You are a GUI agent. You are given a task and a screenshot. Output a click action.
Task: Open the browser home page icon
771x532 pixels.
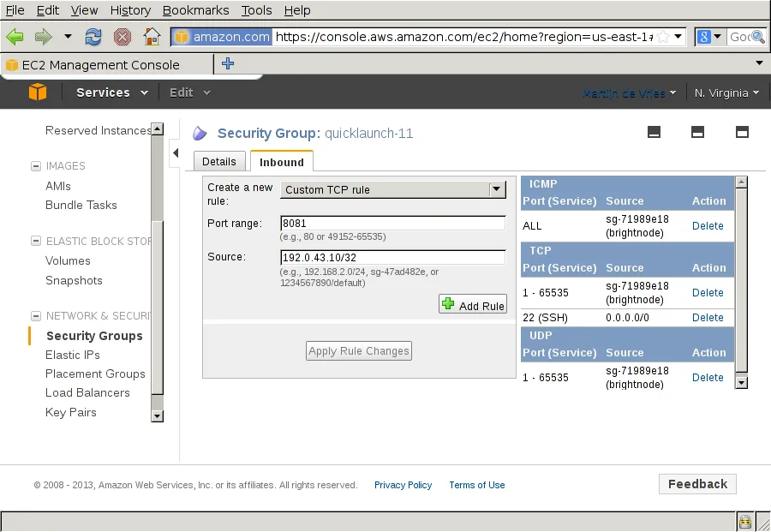[152, 36]
